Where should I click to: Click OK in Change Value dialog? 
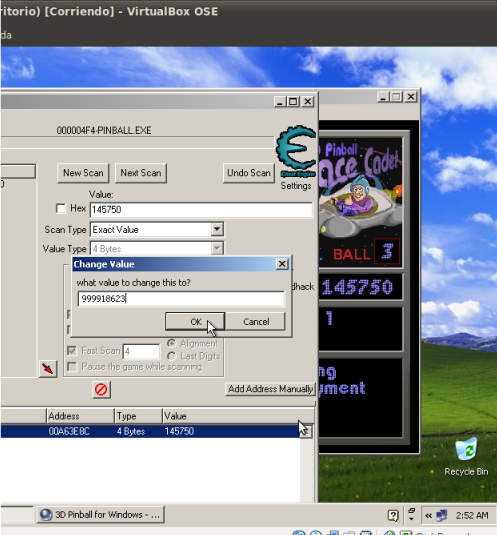pos(195,321)
